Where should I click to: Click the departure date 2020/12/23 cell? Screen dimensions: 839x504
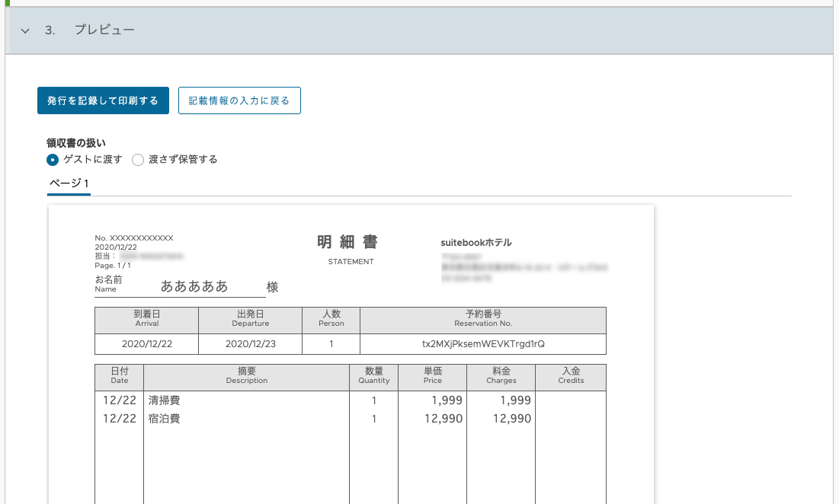pyautogui.click(x=251, y=343)
